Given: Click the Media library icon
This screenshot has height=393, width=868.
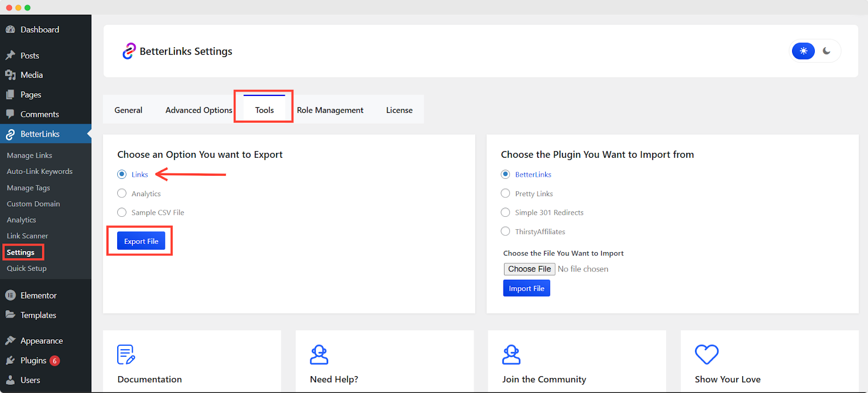Looking at the screenshot, I should (10, 75).
